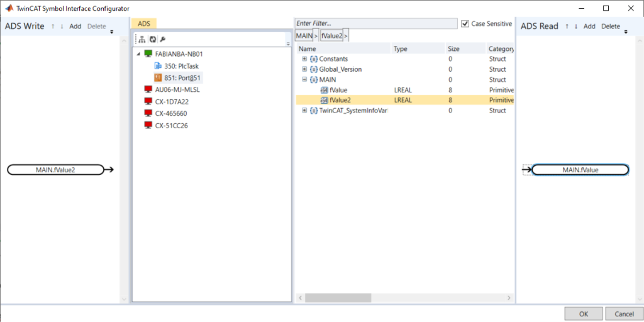
Task: Toggle the Case Sensitive checkbox
Action: [465, 24]
